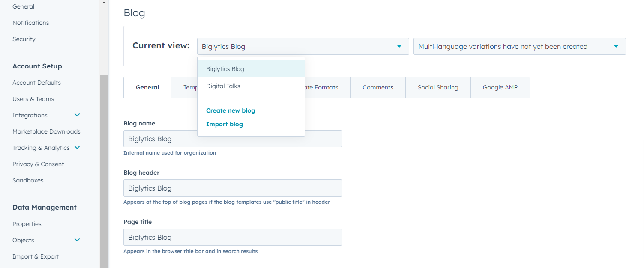Open Sandboxes in sidebar
This screenshot has height=268, width=644.
pos(28,180)
